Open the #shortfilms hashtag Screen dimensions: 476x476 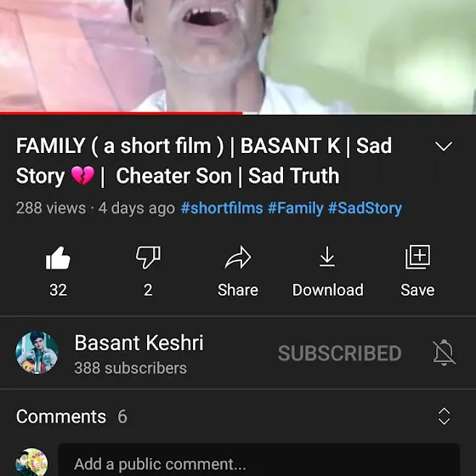click(x=222, y=208)
